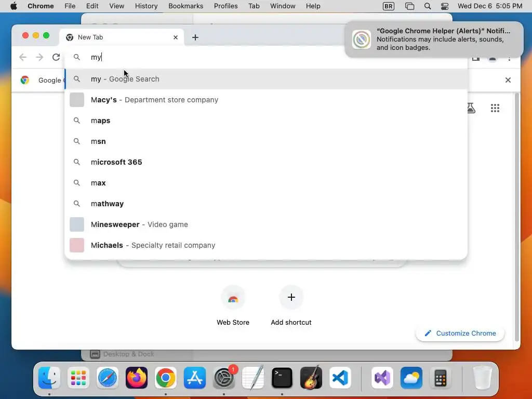Dismiss the Google Chrome info bar
The image size is (532, 399).
pyautogui.click(x=508, y=80)
